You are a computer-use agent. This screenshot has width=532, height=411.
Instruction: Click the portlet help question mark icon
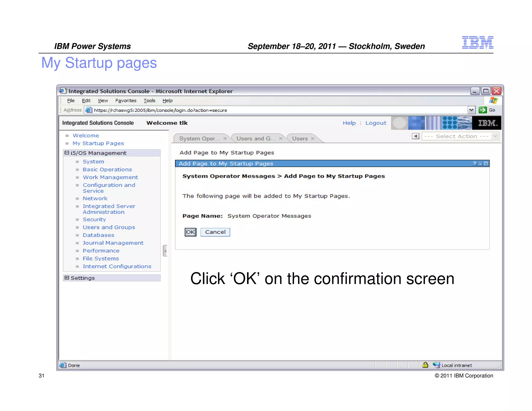pos(475,163)
